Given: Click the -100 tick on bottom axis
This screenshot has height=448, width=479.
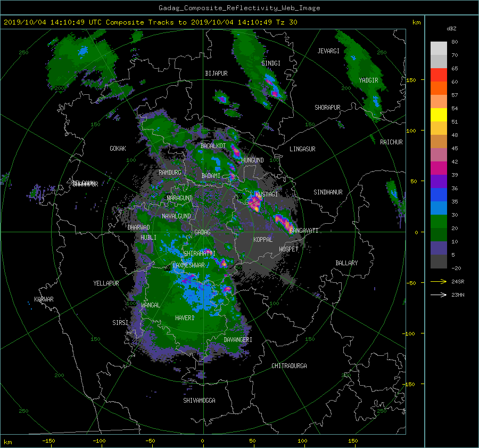Looking at the screenshot, I should [x=99, y=441].
